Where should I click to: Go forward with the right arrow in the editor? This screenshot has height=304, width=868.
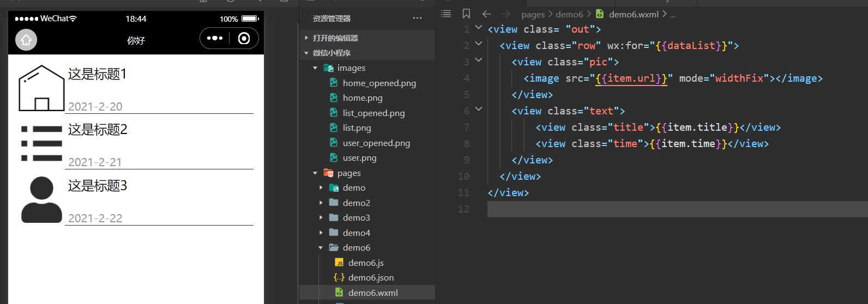coord(506,14)
